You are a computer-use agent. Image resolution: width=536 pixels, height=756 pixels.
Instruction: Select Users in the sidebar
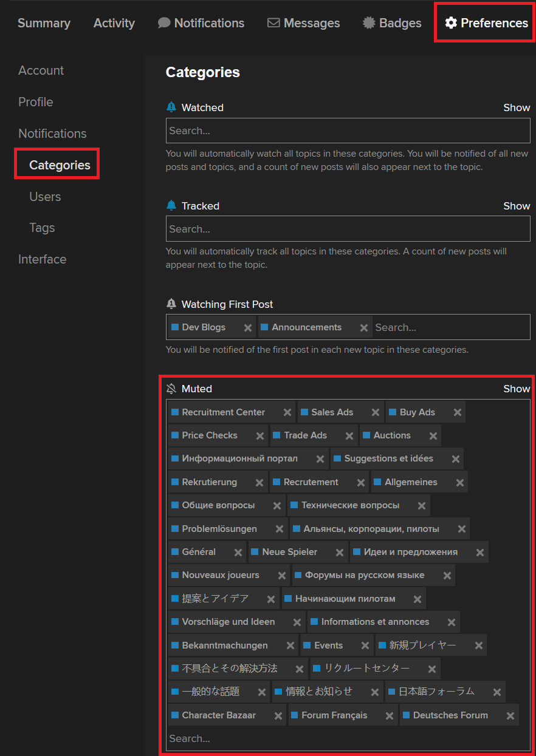pyautogui.click(x=45, y=197)
